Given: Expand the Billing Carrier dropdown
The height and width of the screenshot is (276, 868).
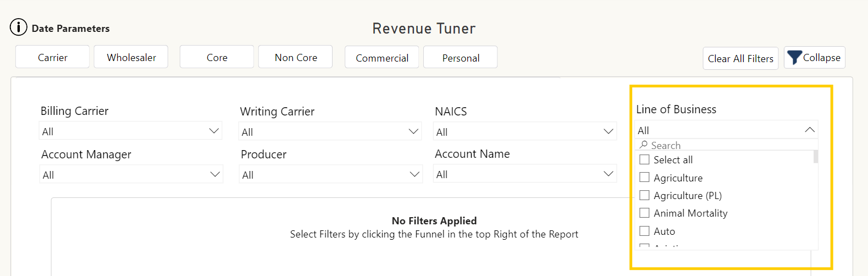Looking at the screenshot, I should [x=214, y=131].
